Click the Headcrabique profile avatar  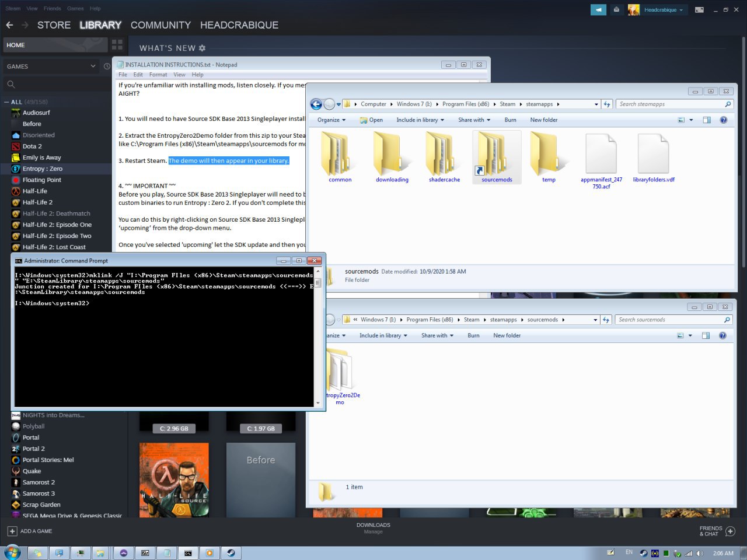point(634,10)
